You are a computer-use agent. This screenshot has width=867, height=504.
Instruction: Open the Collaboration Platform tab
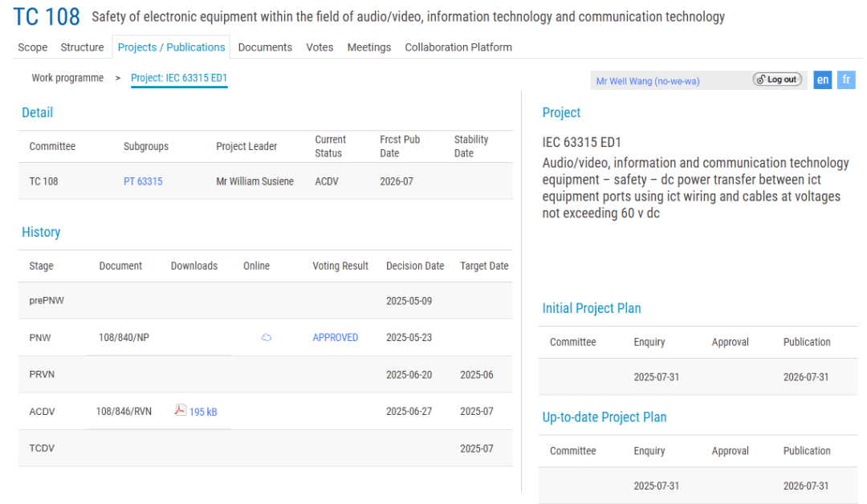click(x=458, y=47)
